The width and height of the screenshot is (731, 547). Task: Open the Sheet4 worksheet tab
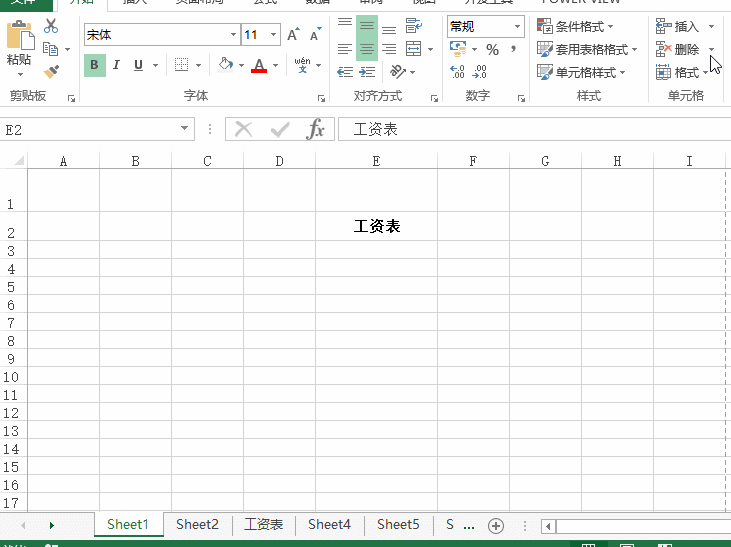(329, 524)
